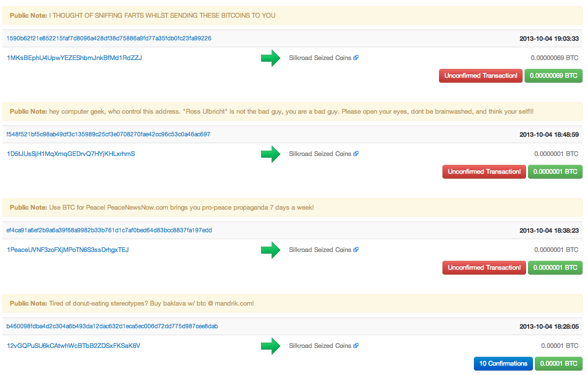Open address 12vGQPuSU6kCAtwhWcBTbB2ZDSxFKSaK6V
The width and height of the screenshot is (588, 375).
(x=74, y=346)
